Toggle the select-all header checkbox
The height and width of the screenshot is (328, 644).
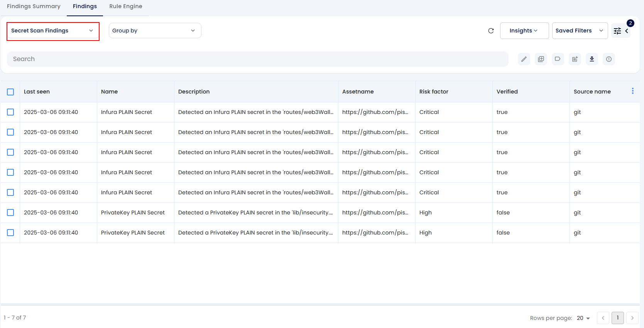pyautogui.click(x=10, y=92)
